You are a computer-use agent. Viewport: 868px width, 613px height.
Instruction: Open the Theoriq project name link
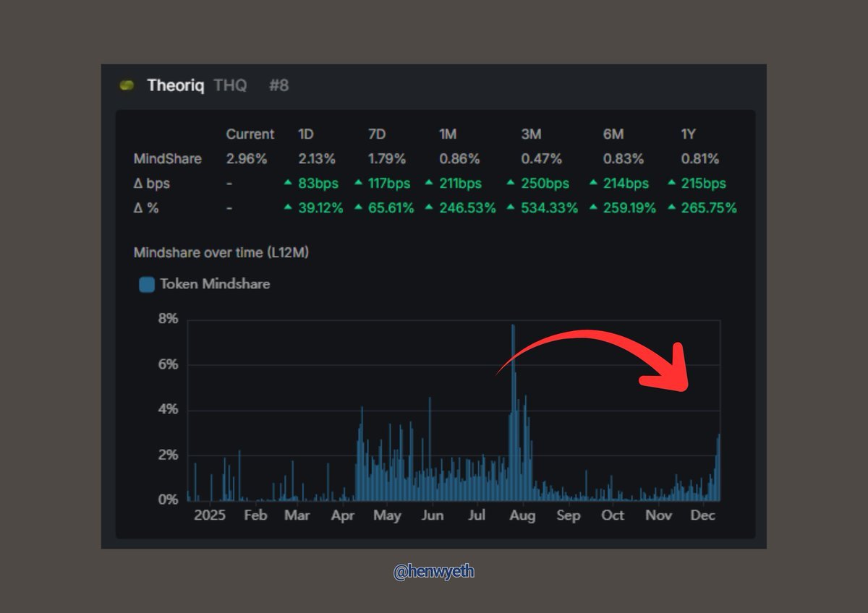176,85
